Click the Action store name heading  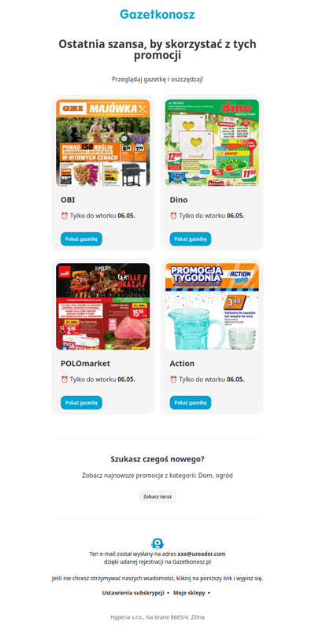click(182, 364)
